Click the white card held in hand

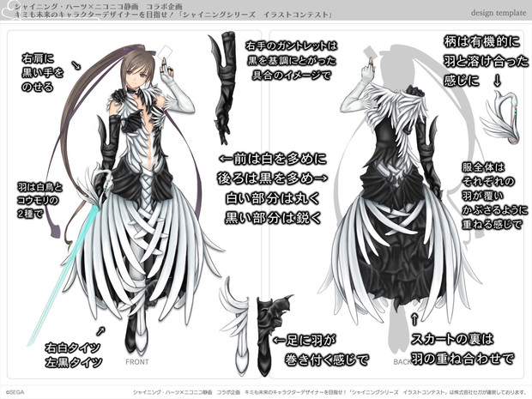coord(166,52)
